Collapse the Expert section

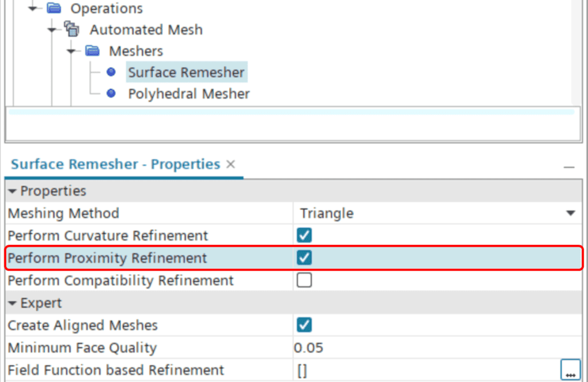pyautogui.click(x=13, y=303)
